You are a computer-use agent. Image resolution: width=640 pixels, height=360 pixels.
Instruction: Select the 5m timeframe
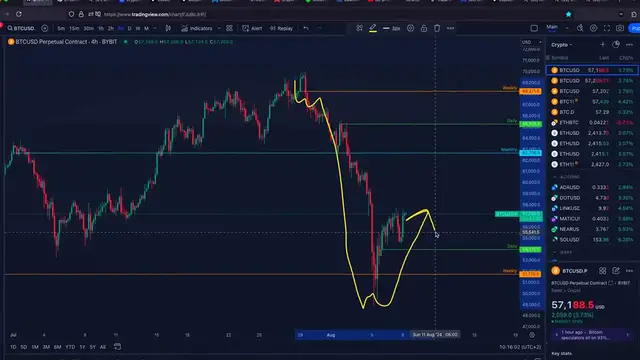click(x=61, y=29)
